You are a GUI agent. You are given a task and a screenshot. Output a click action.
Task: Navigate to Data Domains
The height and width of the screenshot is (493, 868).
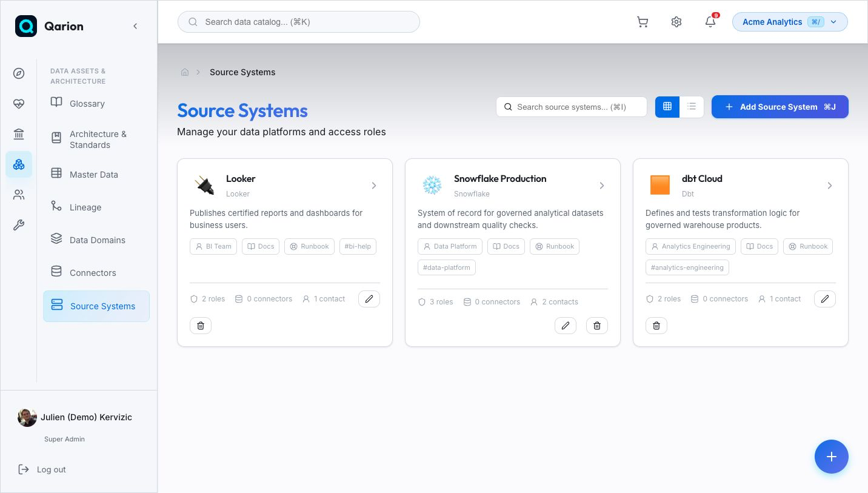point(96,240)
